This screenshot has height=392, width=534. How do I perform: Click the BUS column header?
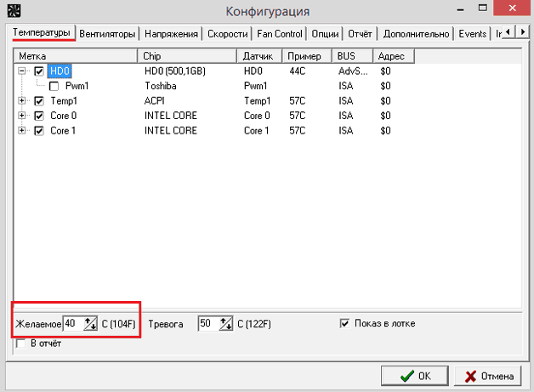(353, 56)
